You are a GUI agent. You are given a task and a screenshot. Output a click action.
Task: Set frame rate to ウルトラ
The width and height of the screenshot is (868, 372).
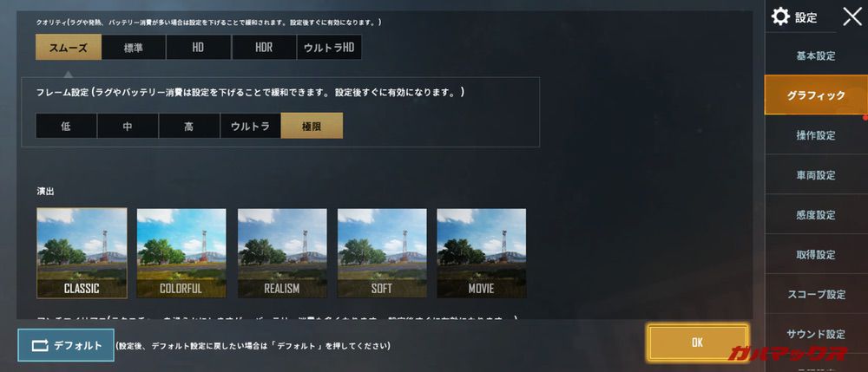(x=250, y=126)
